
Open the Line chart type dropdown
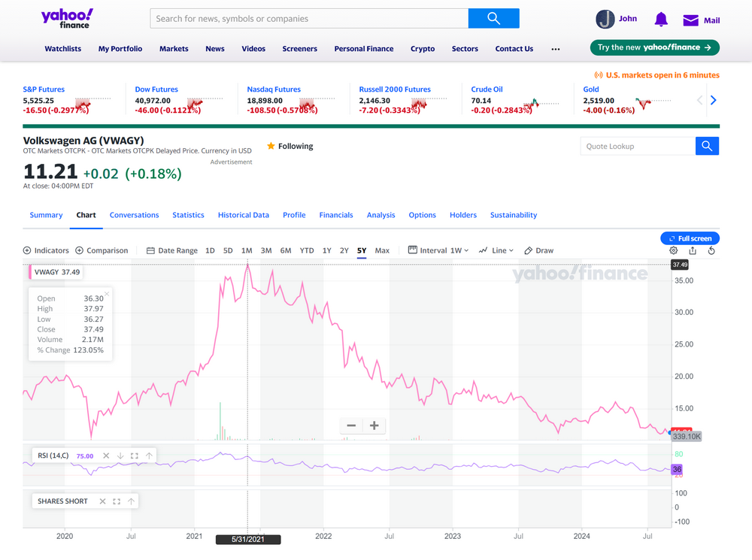[x=496, y=250]
